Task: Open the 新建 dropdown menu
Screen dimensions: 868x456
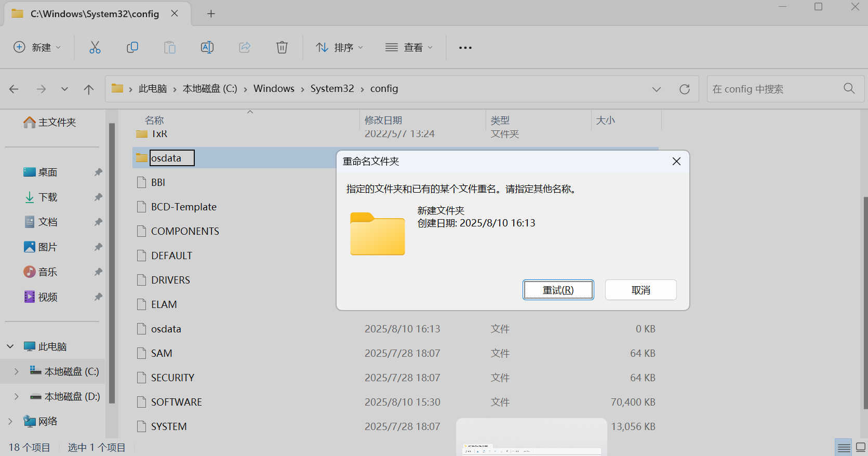Action: 37,47
